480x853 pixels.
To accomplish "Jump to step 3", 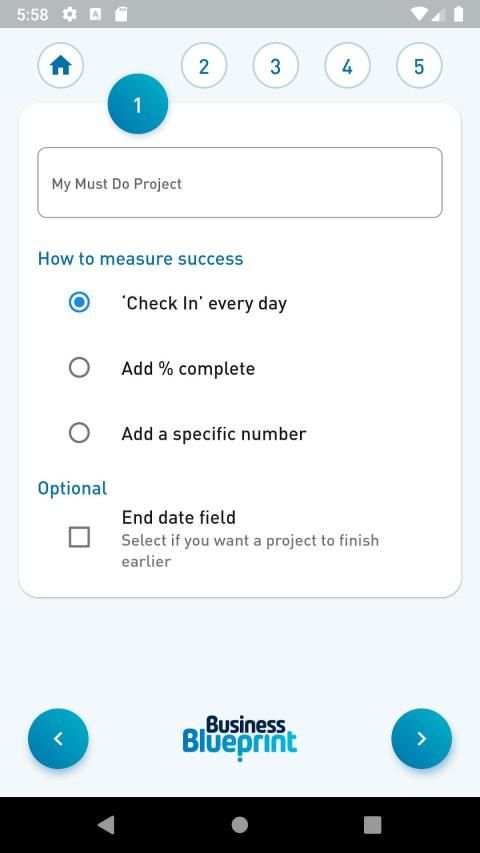I will click(275, 66).
